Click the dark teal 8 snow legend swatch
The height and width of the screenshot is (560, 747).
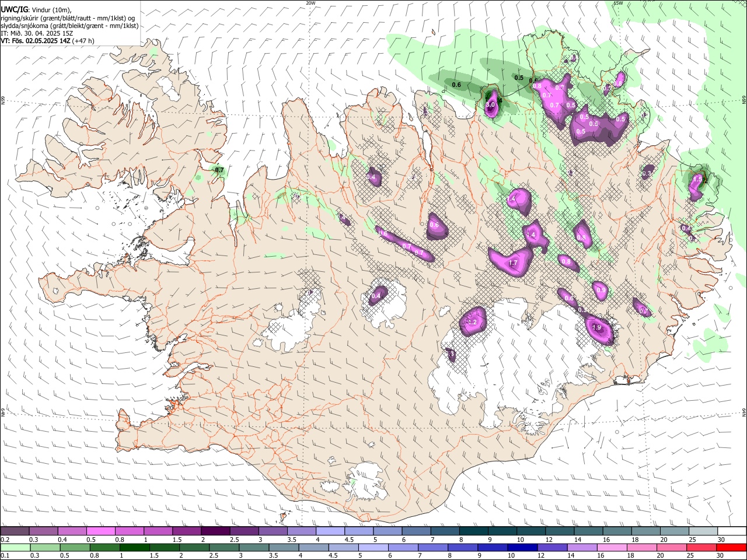click(x=474, y=531)
